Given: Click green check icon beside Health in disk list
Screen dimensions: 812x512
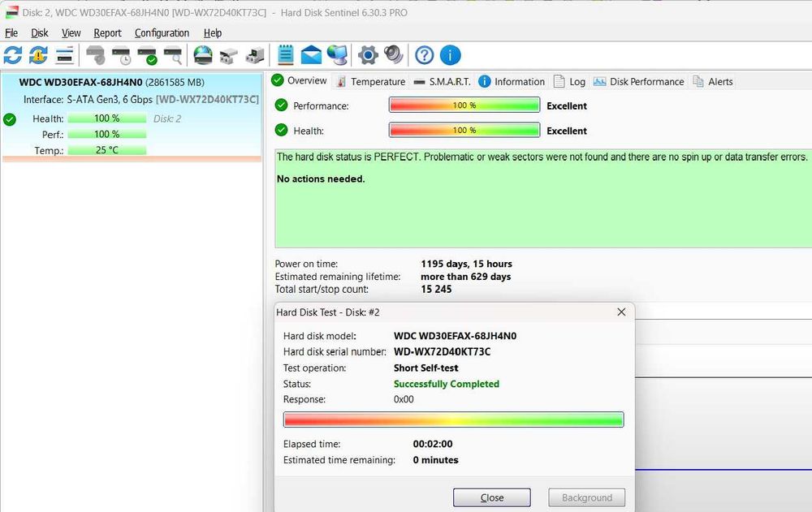Looking at the screenshot, I should 10,119.
